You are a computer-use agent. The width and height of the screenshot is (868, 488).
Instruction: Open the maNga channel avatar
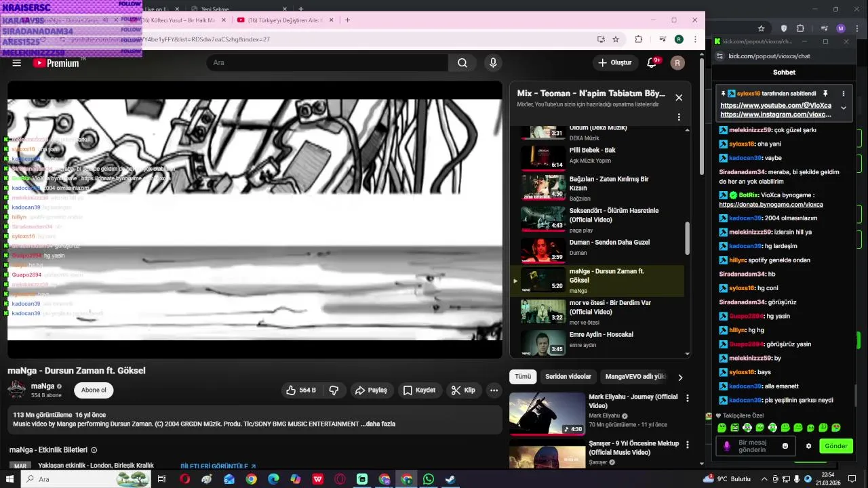pyautogui.click(x=17, y=390)
